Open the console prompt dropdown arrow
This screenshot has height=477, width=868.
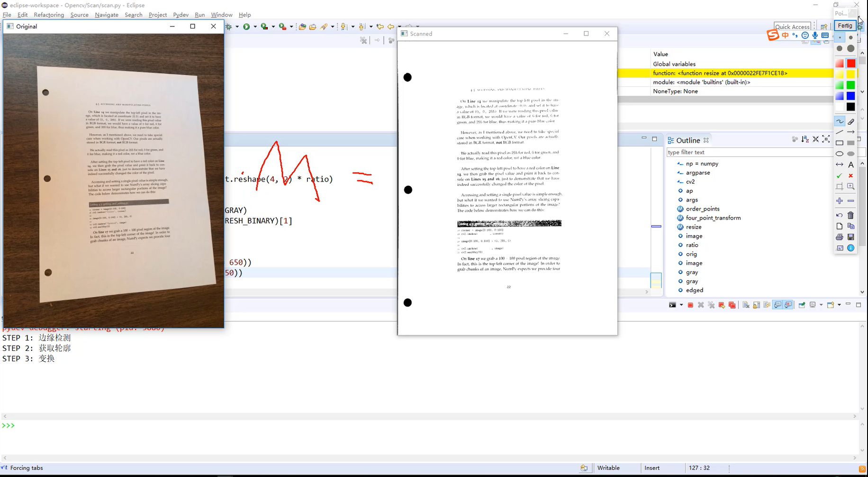(681, 305)
